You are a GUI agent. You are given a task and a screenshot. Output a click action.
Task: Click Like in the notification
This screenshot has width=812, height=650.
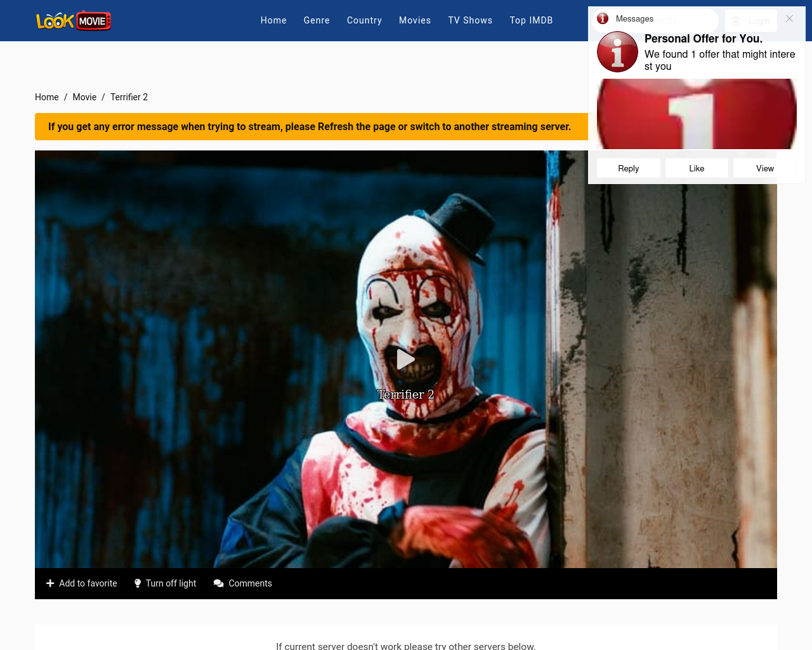(x=697, y=168)
